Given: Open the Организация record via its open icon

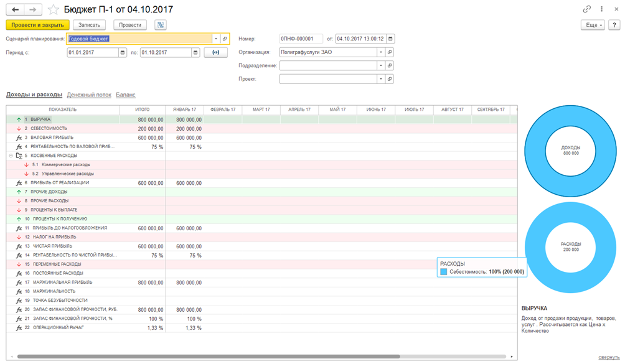Looking at the screenshot, I should [x=390, y=52].
